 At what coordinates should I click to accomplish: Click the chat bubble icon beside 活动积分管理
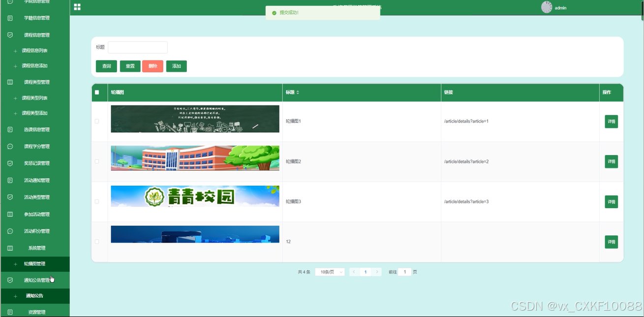point(10,231)
